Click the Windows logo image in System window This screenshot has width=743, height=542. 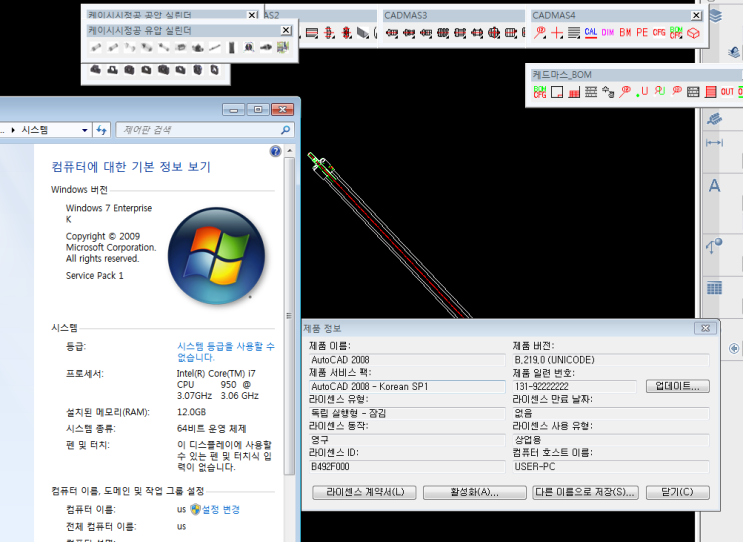pyautogui.click(x=217, y=256)
